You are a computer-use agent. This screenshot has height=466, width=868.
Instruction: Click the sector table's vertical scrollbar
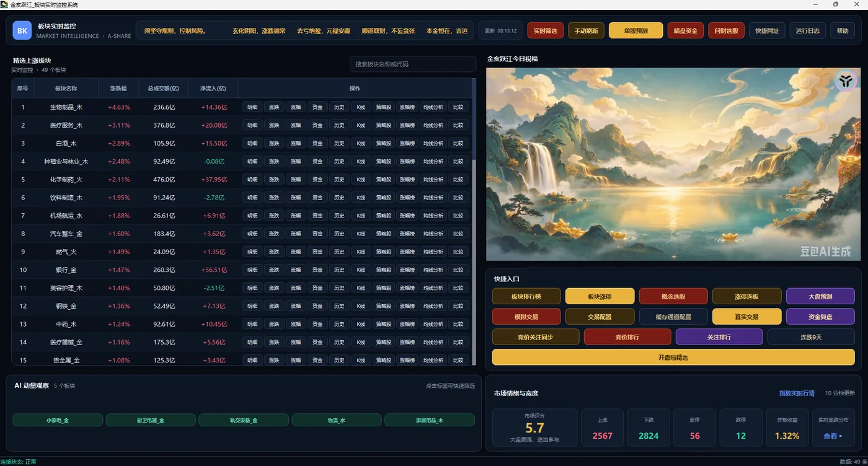[474, 223]
